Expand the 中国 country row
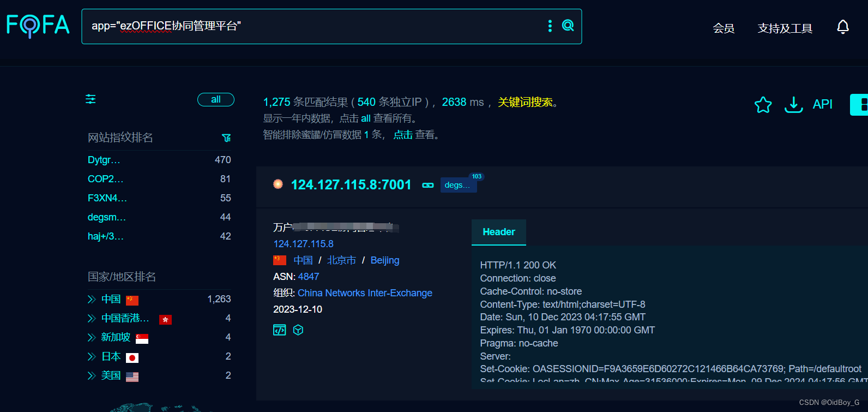 (92, 299)
